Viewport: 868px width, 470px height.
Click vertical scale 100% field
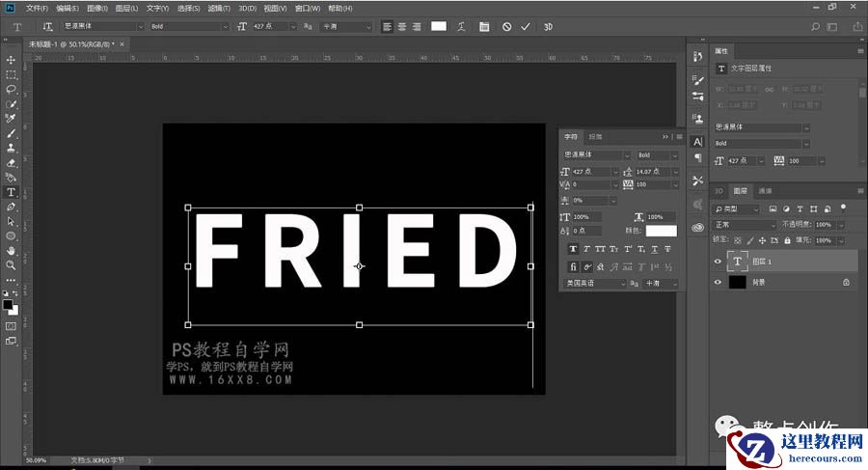pos(587,217)
